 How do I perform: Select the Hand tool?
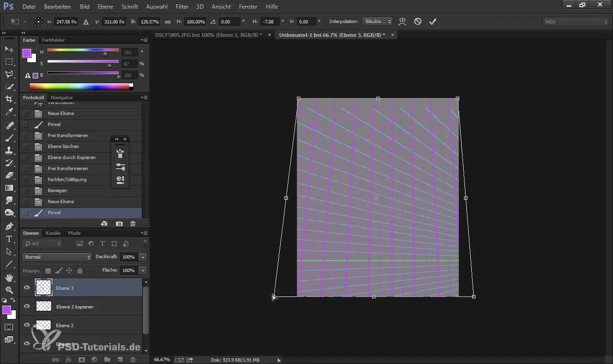point(9,277)
